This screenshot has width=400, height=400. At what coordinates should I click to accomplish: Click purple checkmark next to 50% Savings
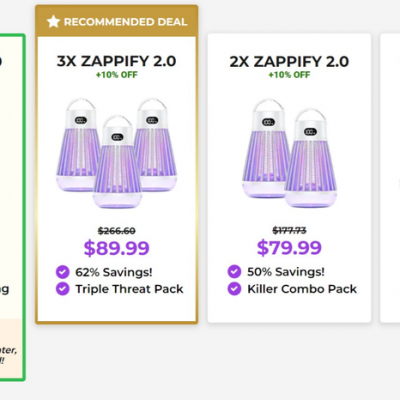pos(234,271)
